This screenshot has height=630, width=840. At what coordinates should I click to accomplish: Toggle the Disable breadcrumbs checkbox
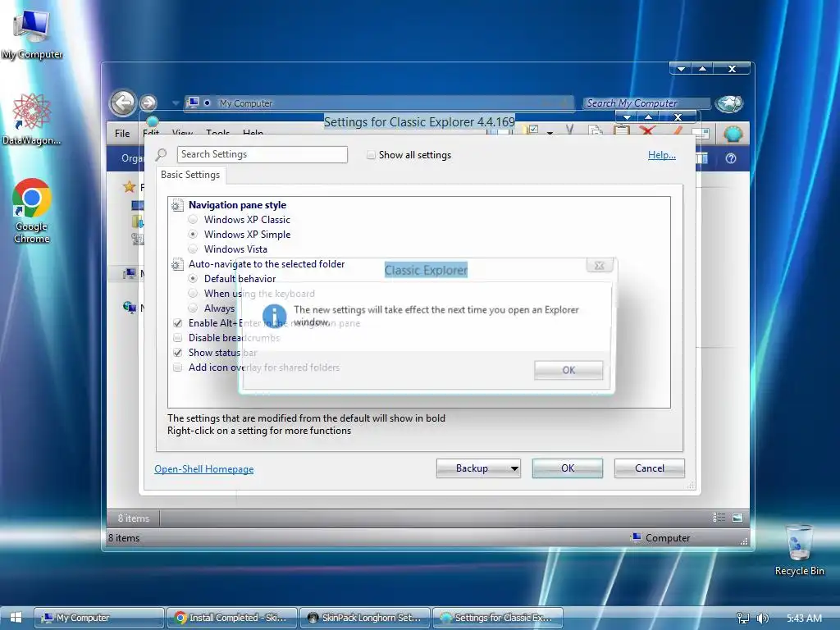click(177, 338)
